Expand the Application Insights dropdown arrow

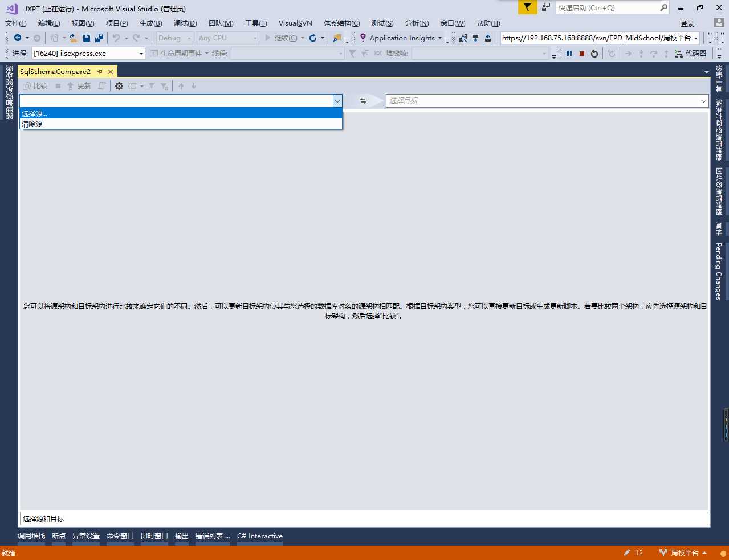click(440, 38)
